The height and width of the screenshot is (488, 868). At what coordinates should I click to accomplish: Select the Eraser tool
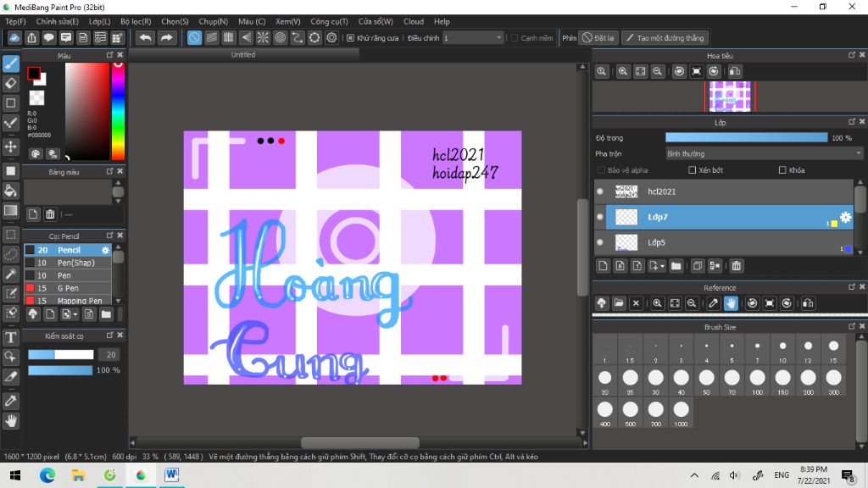pyautogui.click(x=10, y=83)
